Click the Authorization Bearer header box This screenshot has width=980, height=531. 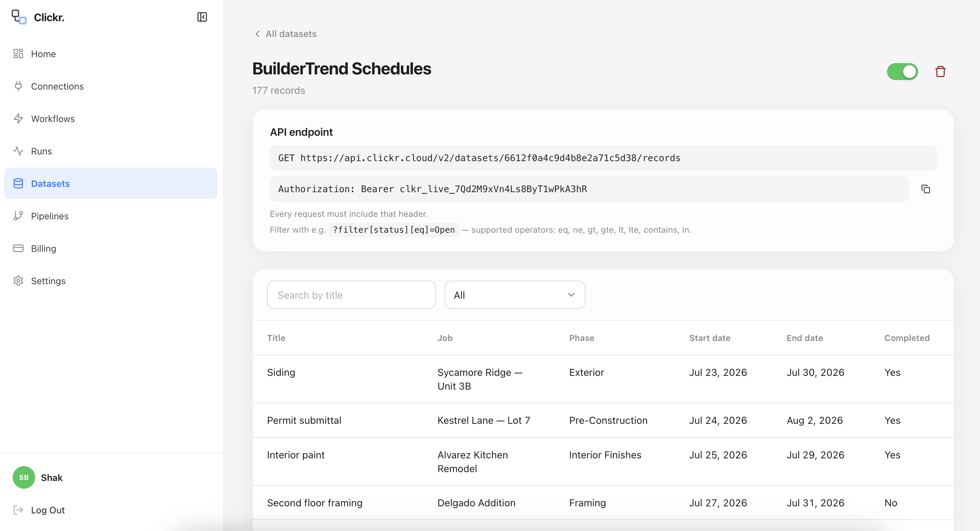point(589,189)
